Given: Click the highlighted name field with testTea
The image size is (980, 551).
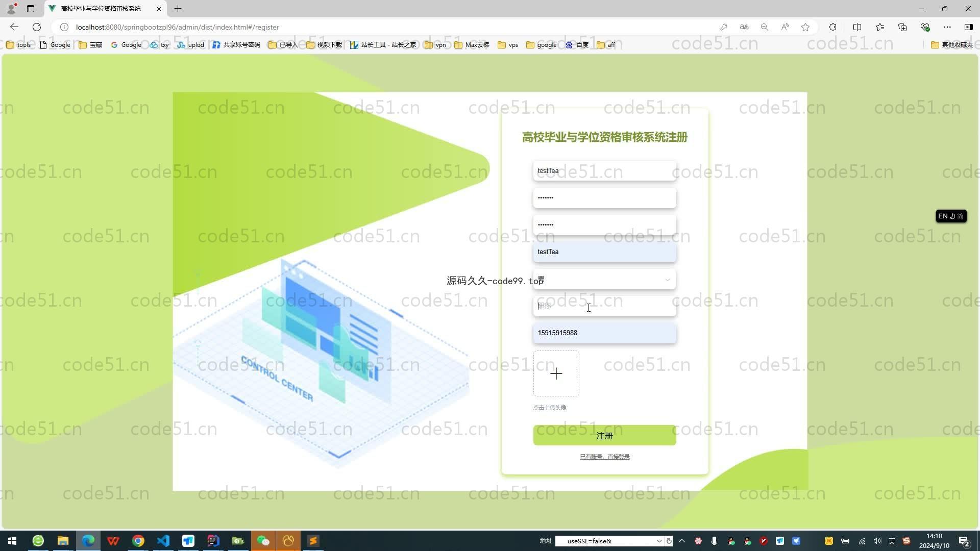Looking at the screenshot, I should 604,252.
